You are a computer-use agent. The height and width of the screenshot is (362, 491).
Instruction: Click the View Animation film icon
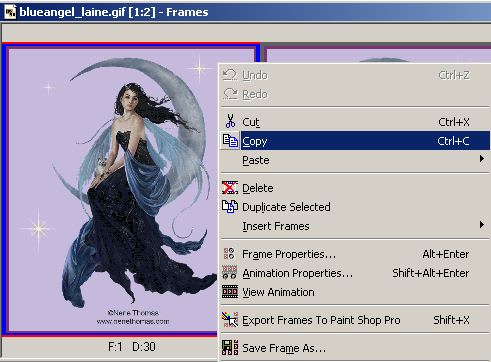click(x=230, y=292)
